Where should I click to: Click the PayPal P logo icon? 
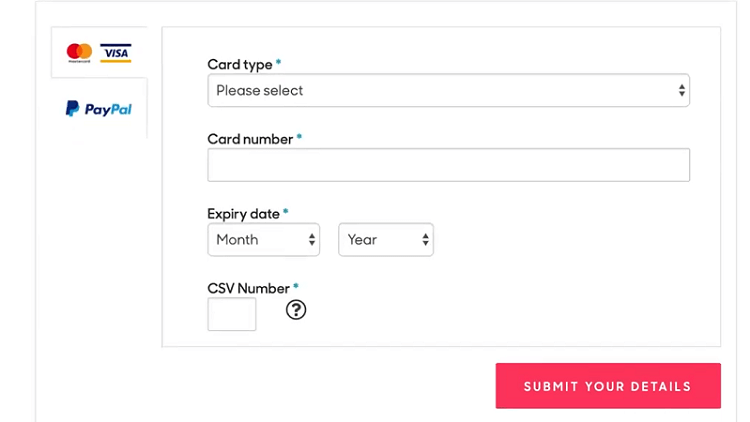[72, 109]
